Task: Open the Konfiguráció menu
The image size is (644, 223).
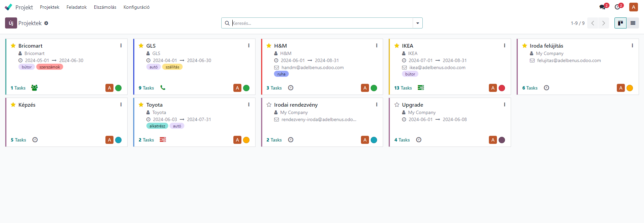Action: point(137,7)
